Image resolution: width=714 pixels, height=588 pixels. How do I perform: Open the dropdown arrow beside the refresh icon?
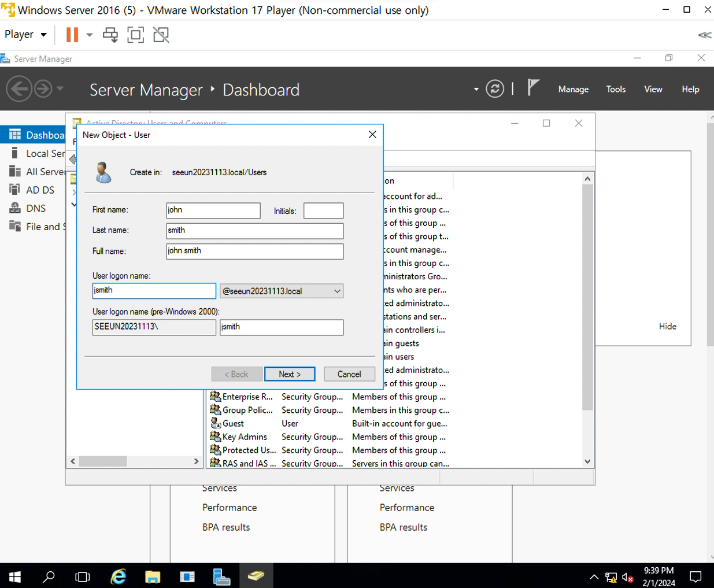point(476,90)
